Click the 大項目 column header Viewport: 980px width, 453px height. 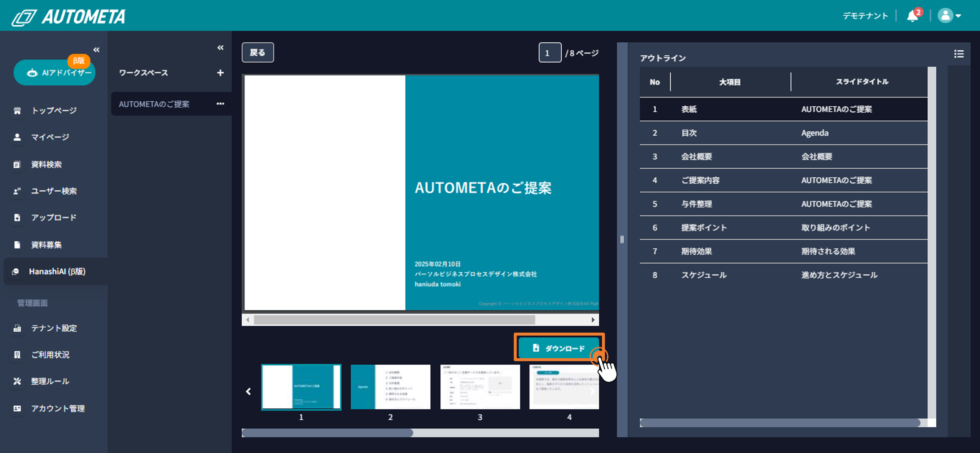click(730, 82)
